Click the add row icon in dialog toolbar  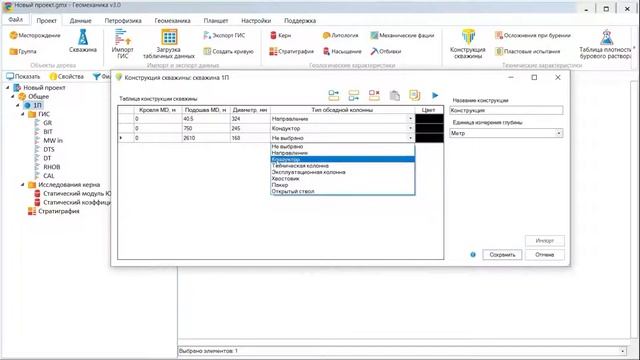[x=333, y=96]
